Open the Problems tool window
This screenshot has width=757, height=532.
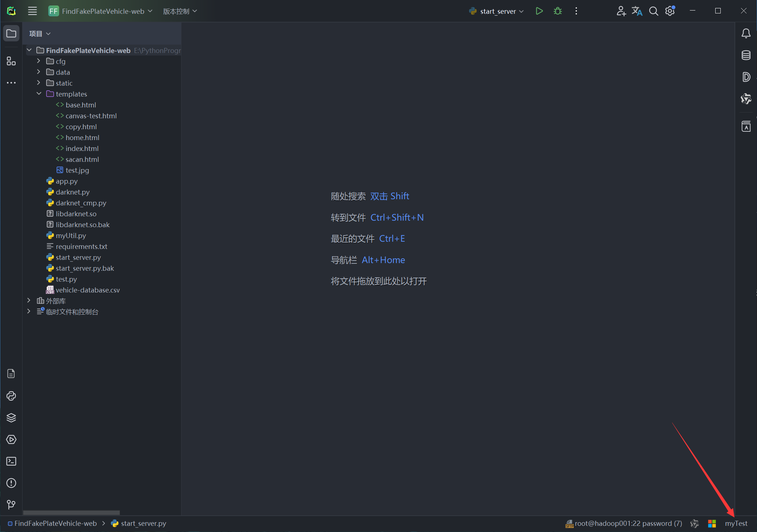(x=11, y=483)
